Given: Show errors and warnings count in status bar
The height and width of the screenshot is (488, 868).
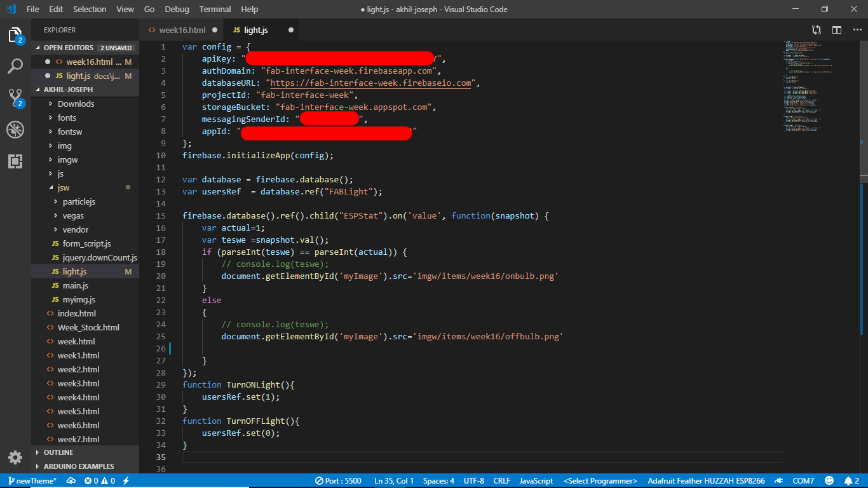Looking at the screenshot, I should [100, 481].
